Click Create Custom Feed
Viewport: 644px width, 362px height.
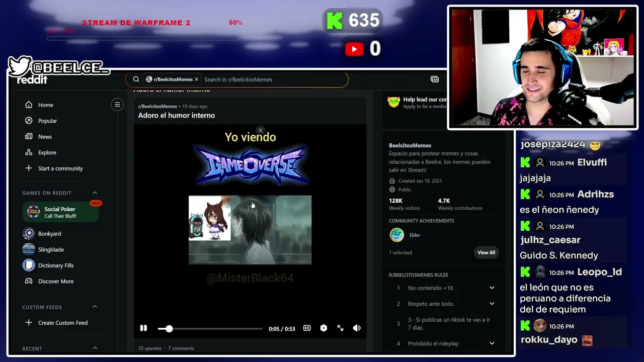click(x=62, y=323)
